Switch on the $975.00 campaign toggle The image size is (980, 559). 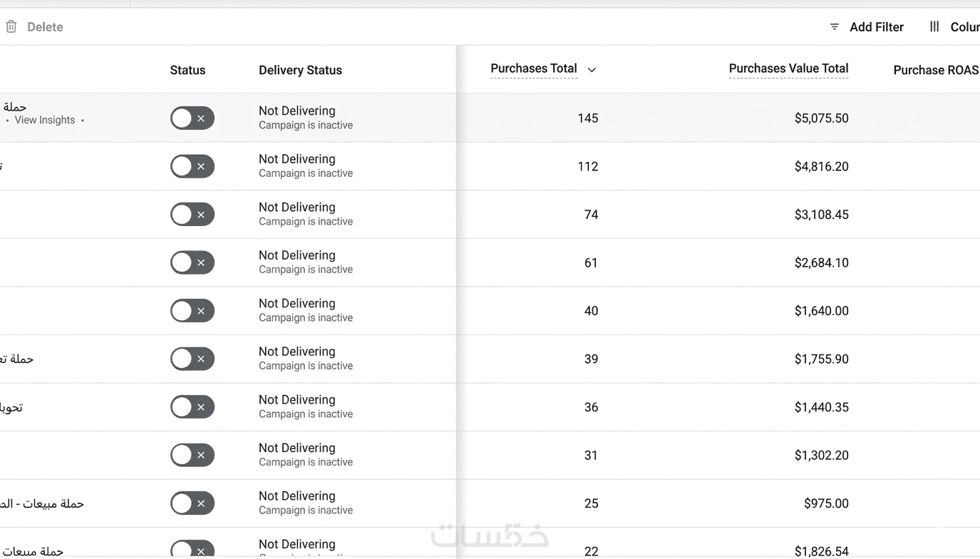192,503
